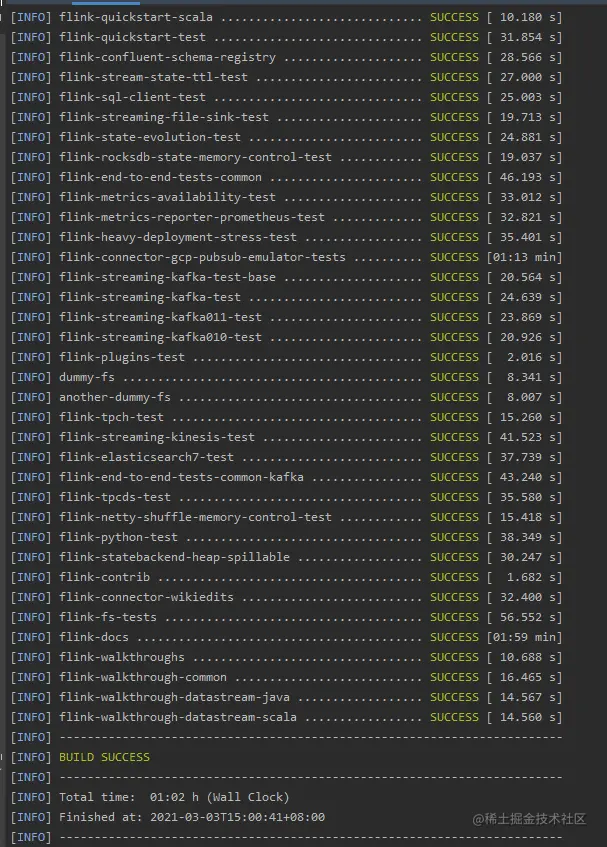Click flink-state-evolution-test module name

pyautogui.click(x=150, y=137)
